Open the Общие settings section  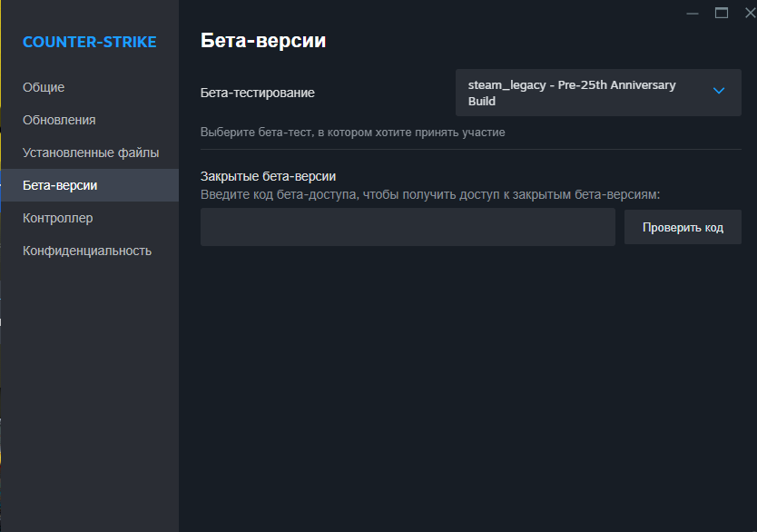pyautogui.click(x=90, y=87)
